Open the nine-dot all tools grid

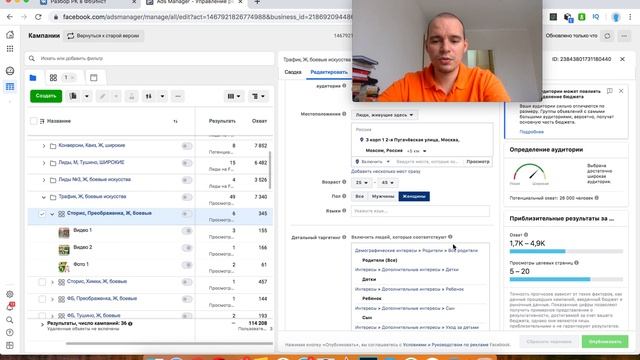click(10, 49)
